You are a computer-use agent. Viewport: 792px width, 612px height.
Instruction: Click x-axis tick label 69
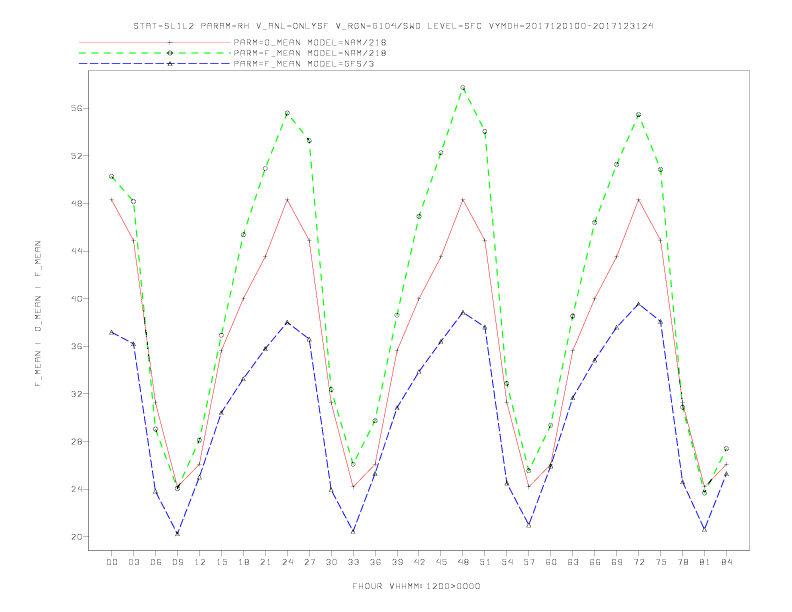(617, 562)
